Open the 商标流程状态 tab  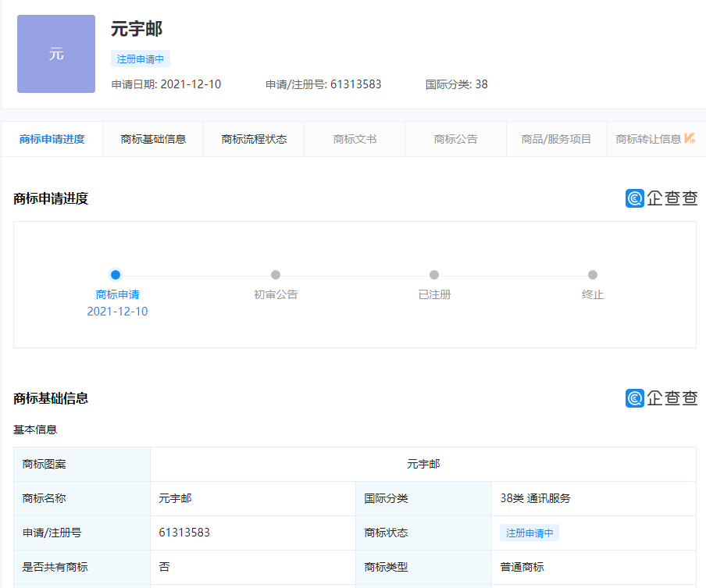(x=254, y=139)
